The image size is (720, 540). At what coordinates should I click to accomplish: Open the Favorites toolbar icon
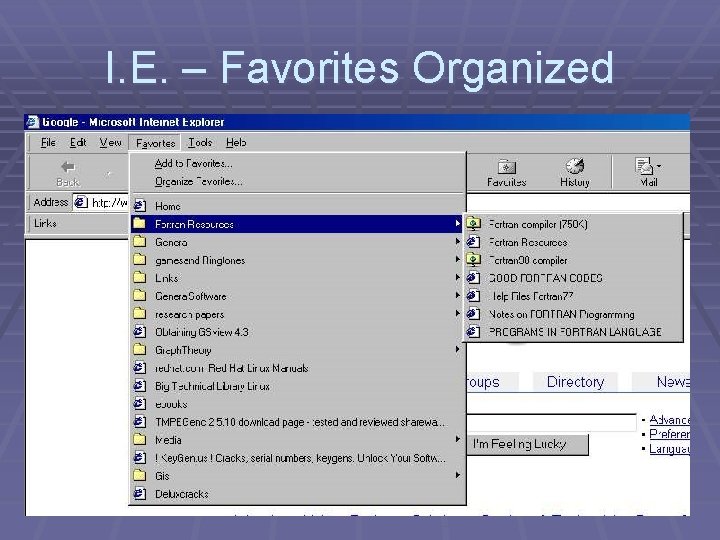[x=506, y=166]
